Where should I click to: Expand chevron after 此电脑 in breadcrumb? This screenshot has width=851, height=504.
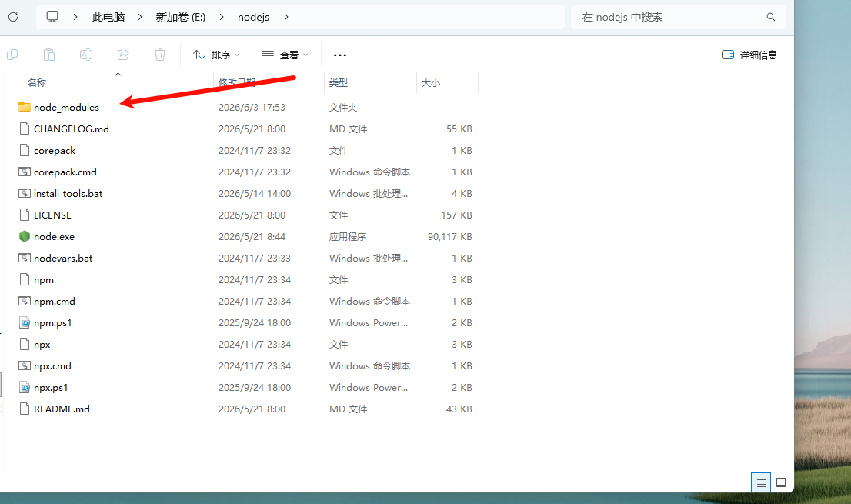[x=140, y=17]
